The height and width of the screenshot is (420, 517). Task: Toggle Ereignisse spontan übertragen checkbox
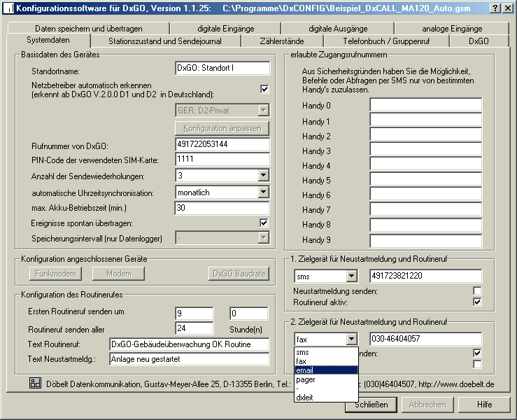tap(264, 223)
